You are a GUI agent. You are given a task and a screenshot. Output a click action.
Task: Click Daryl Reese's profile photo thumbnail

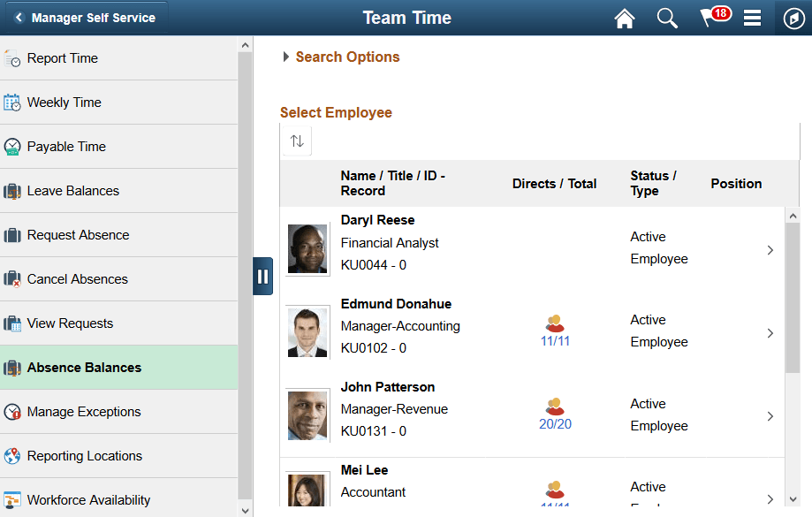tap(307, 248)
